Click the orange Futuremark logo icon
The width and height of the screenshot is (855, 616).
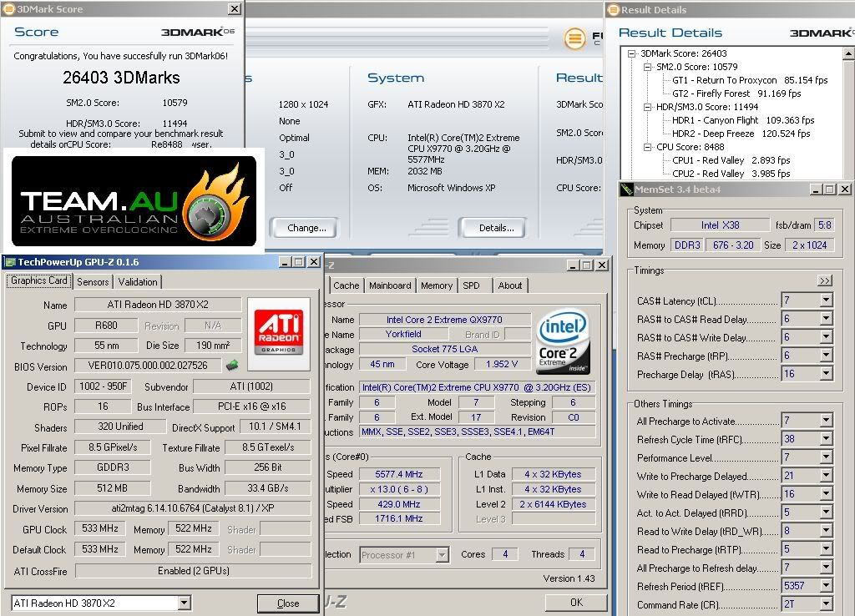[x=574, y=38]
